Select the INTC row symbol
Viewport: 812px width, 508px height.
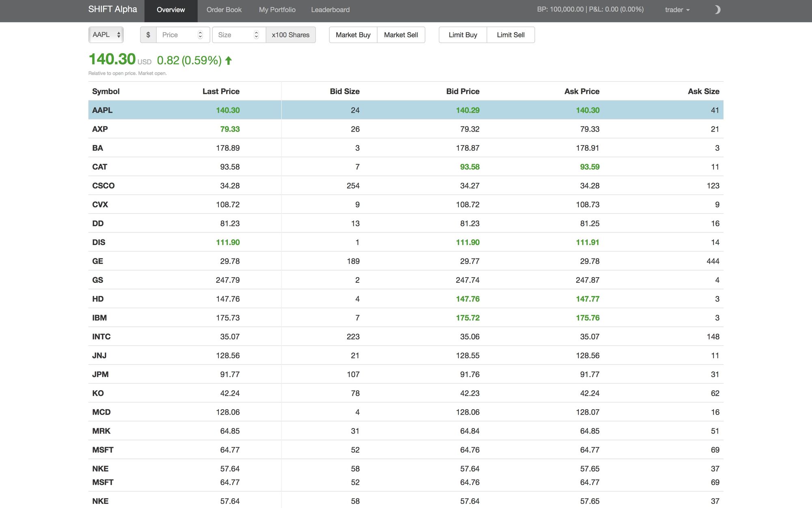101,337
